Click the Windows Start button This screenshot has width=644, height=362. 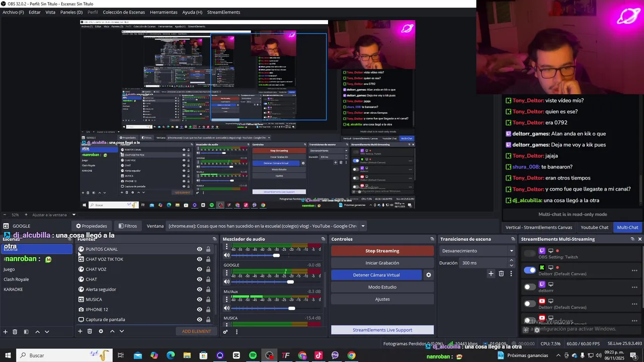(x=8, y=355)
